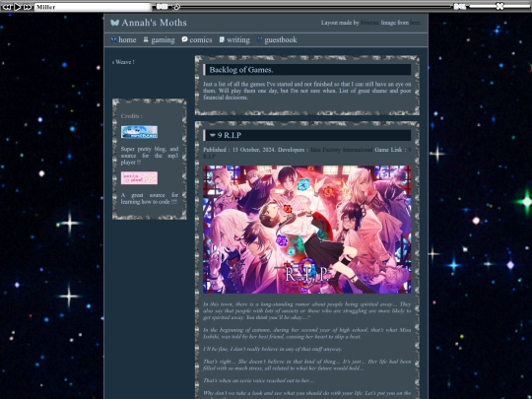Click the 'Super pretty blog' credit text
The height and width of the screenshot is (399, 532).
tap(150, 156)
